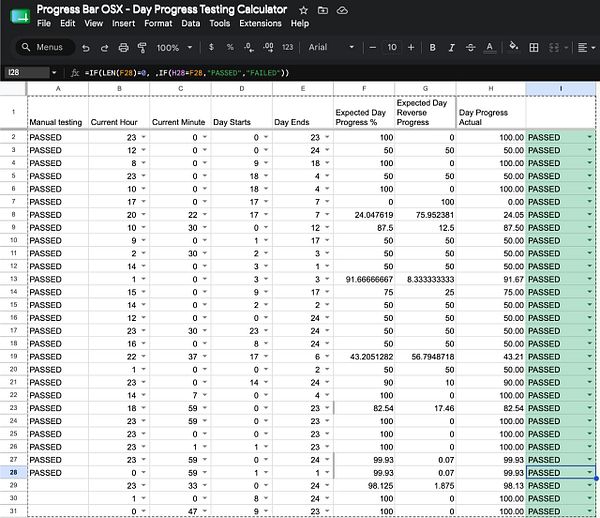
Task: Increase font size with plus button
Action: [x=411, y=47]
